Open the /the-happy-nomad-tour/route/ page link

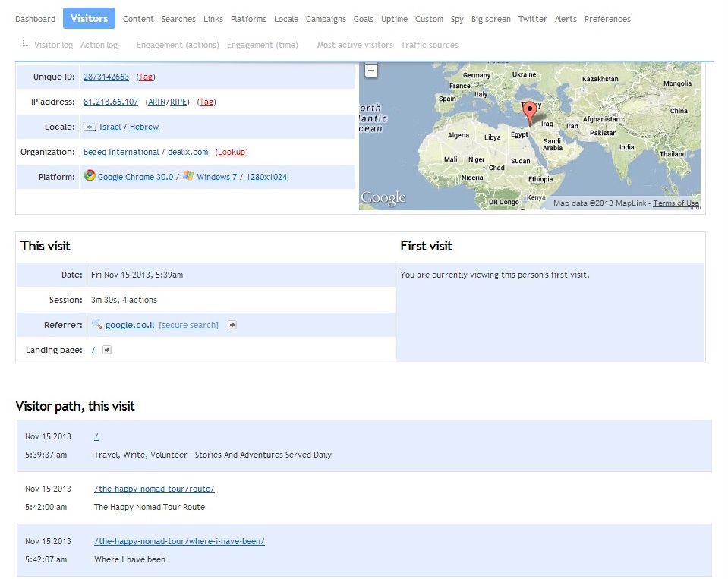click(154, 489)
